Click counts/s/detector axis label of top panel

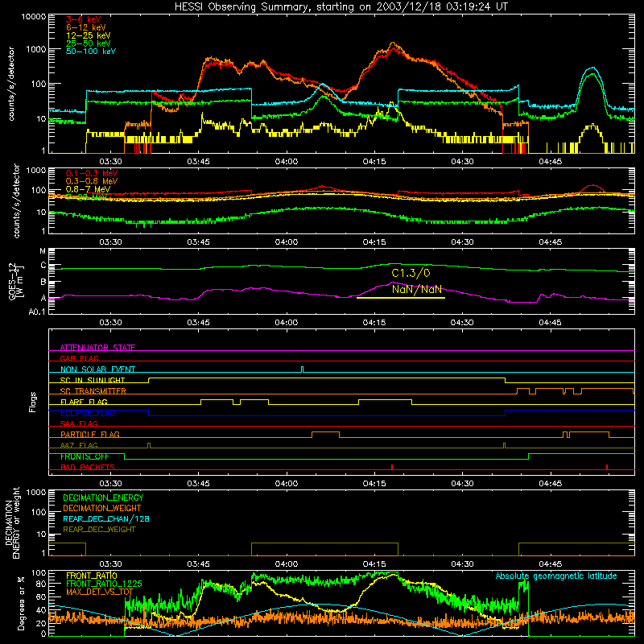[11, 84]
